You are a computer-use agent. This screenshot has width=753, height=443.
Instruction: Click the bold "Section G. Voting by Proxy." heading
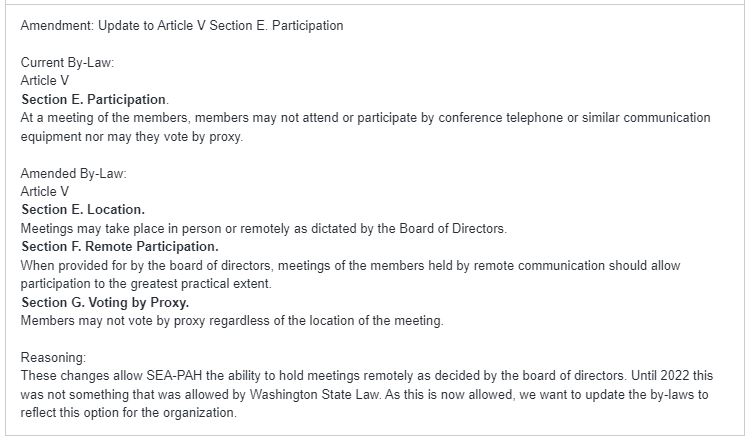105,302
